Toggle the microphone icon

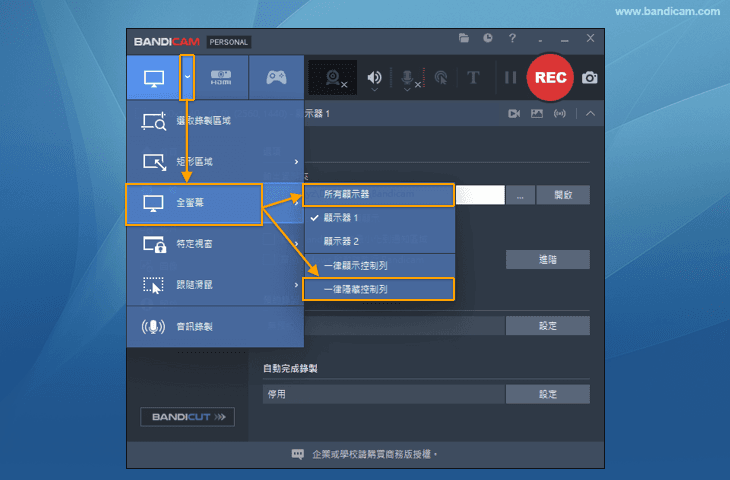[407, 77]
